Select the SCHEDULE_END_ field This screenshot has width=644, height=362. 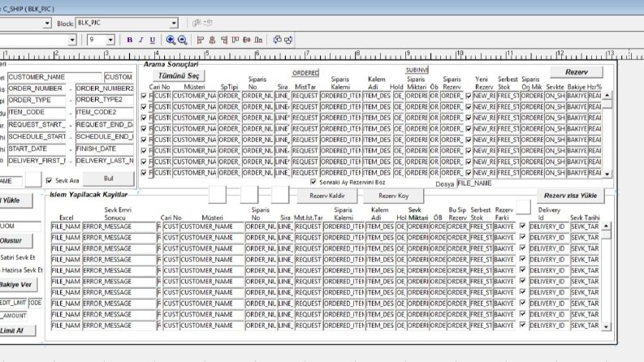click(105, 136)
